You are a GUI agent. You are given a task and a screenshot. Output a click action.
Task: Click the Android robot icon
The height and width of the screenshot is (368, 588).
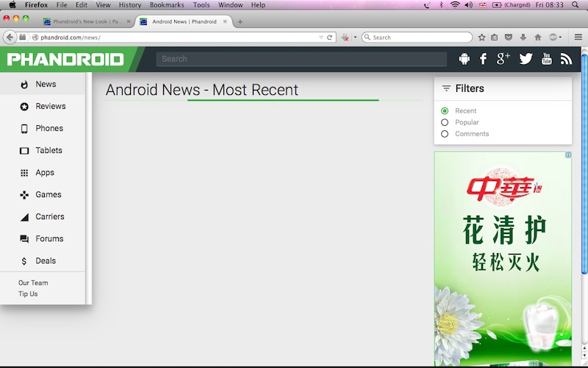click(x=464, y=59)
